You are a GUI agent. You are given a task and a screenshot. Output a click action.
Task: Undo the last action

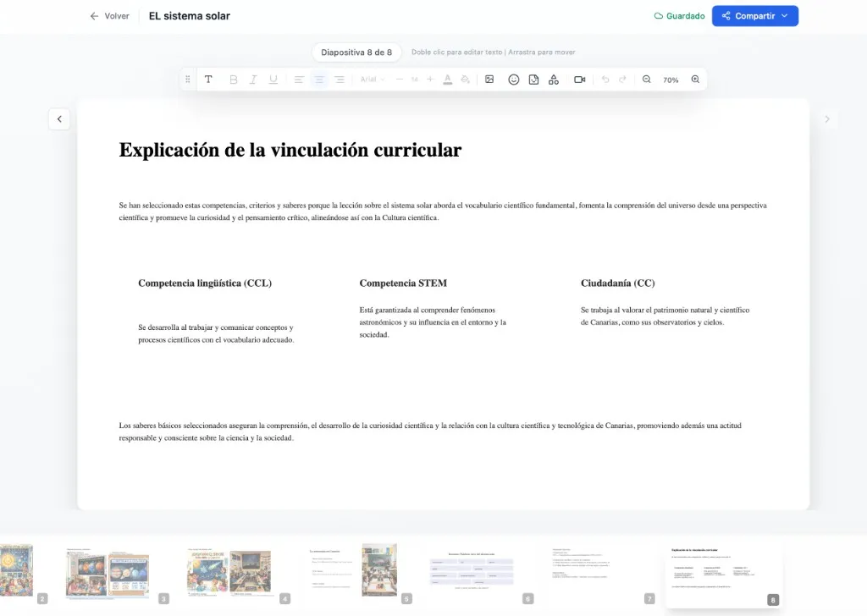pyautogui.click(x=605, y=80)
